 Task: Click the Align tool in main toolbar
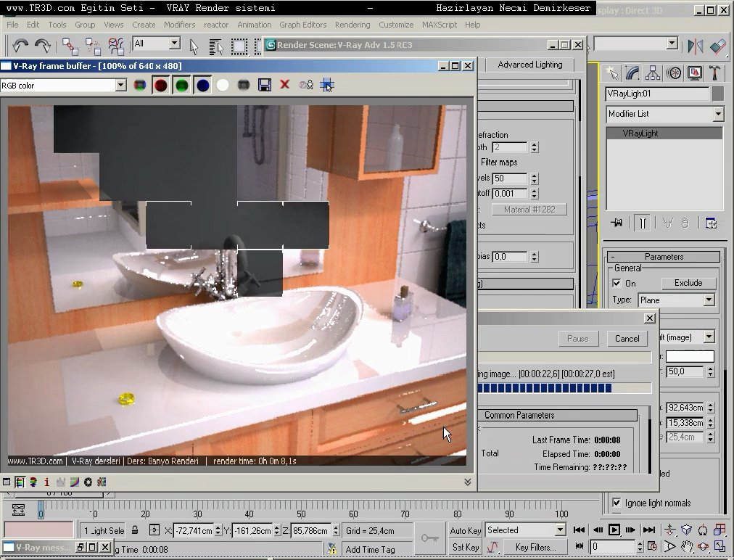(717, 46)
